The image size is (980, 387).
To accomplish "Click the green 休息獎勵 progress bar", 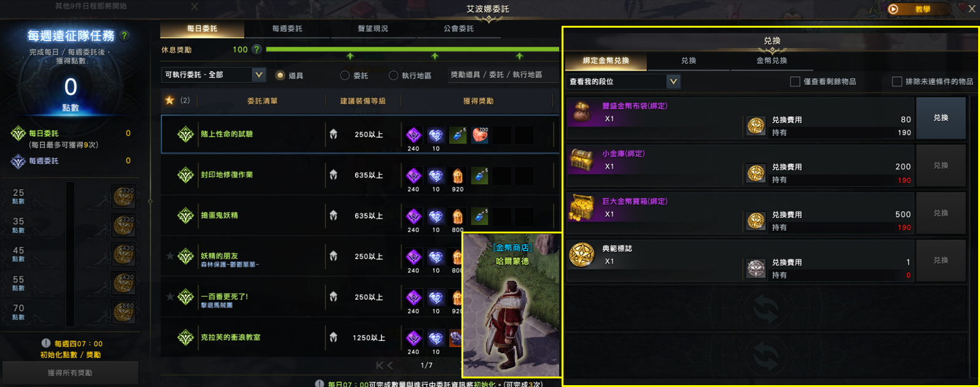I will [412, 49].
